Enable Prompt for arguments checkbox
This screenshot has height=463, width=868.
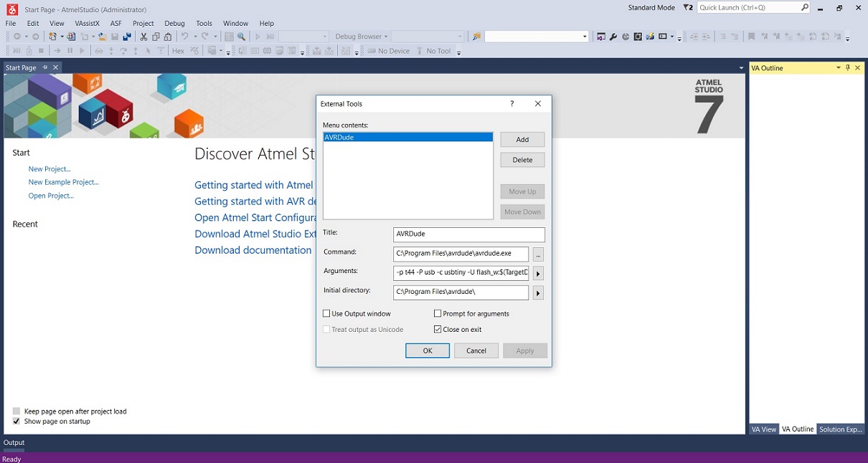point(438,314)
